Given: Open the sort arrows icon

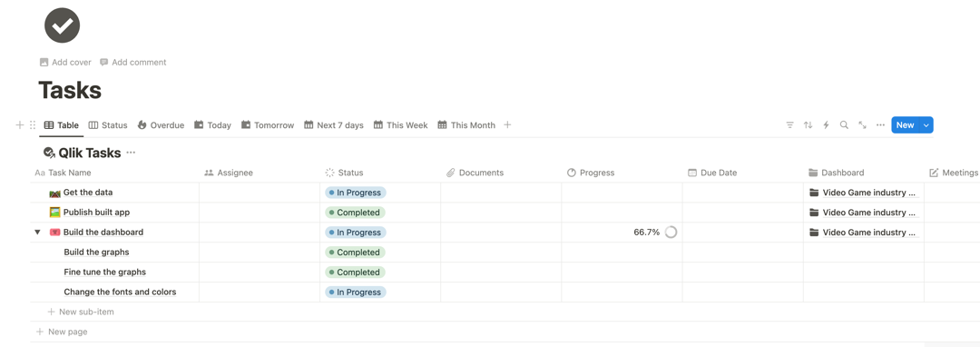Looking at the screenshot, I should 808,125.
